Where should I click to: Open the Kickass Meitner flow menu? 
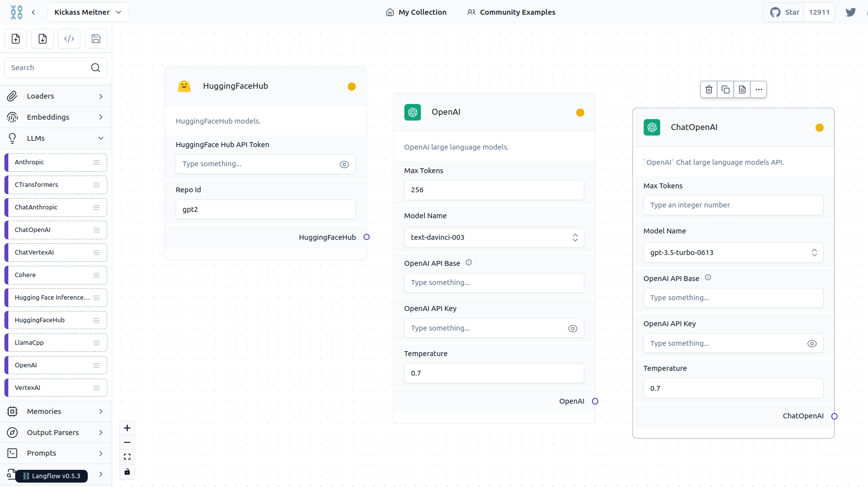point(88,12)
